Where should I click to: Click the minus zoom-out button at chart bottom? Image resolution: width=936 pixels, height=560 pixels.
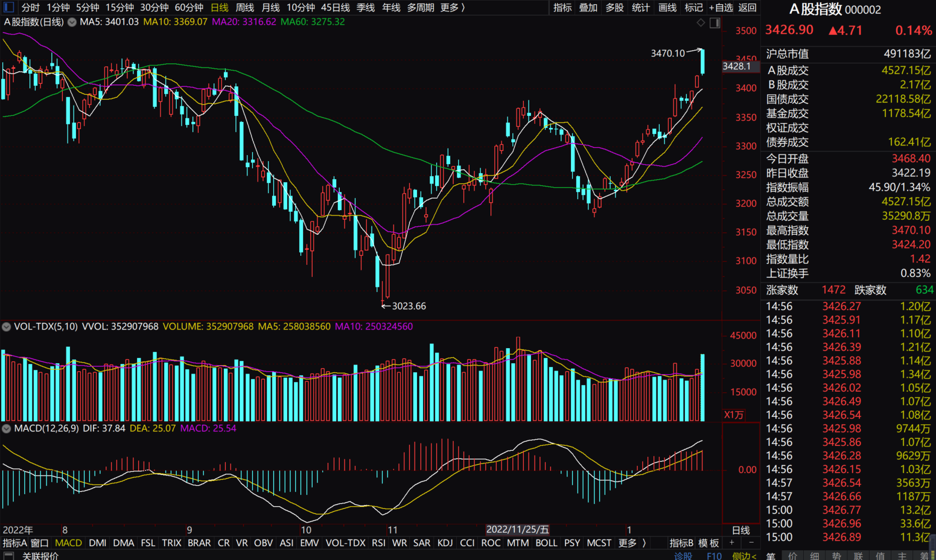751,542
